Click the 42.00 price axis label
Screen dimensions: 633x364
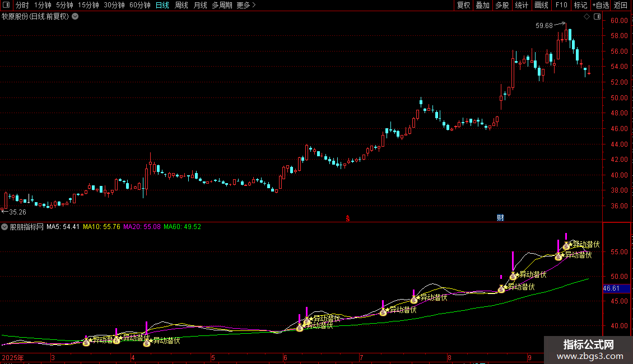point(619,160)
